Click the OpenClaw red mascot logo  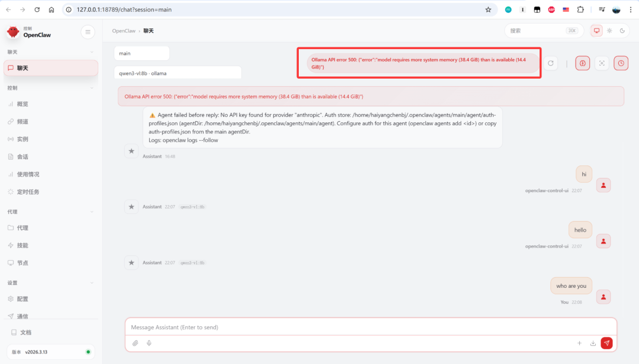pyautogui.click(x=13, y=32)
